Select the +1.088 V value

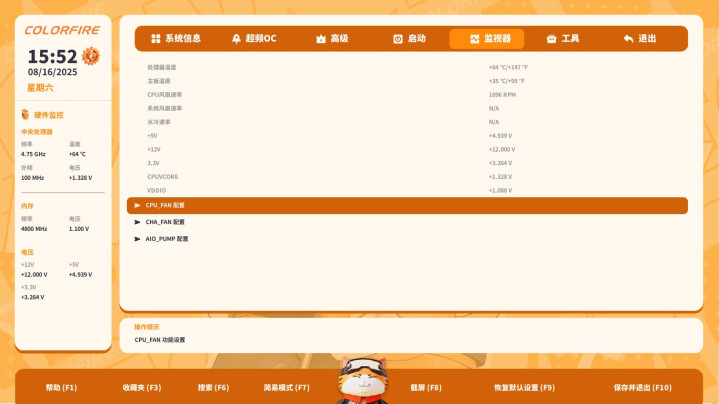point(500,190)
